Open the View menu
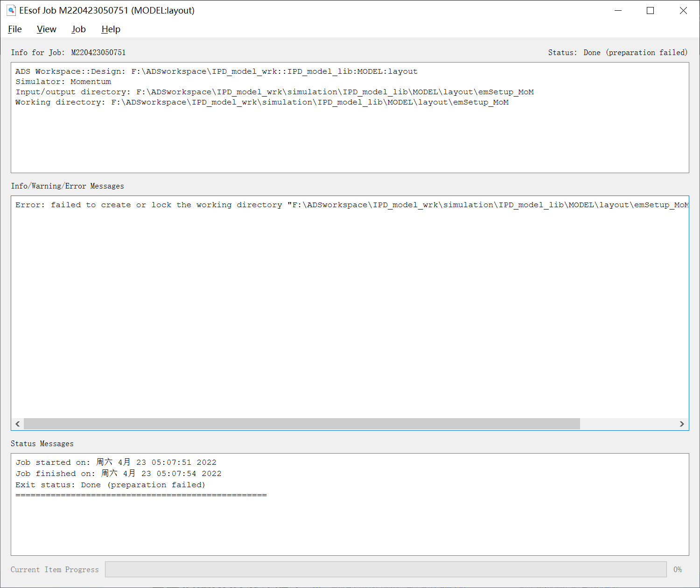 [x=47, y=29]
